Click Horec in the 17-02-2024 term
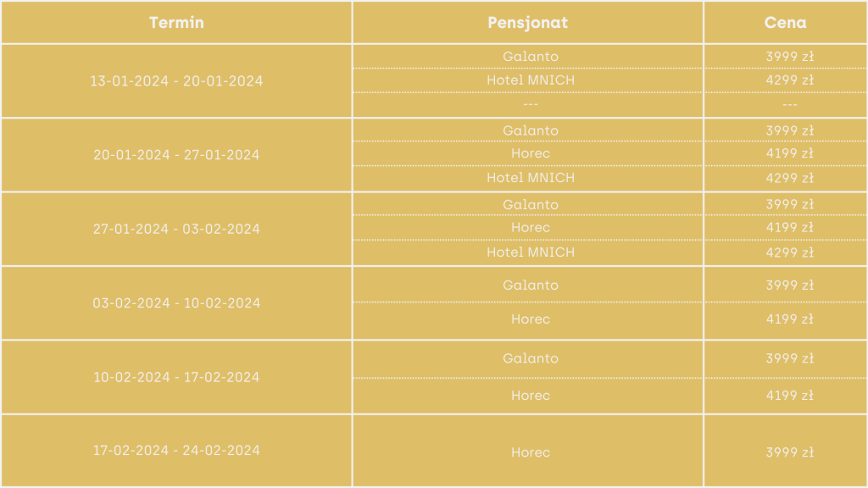The width and height of the screenshot is (868, 488). 531,452
